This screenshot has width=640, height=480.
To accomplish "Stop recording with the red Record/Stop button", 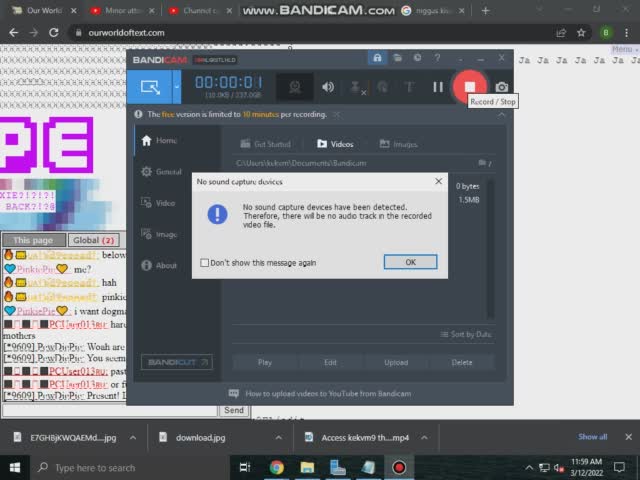I will 470,87.
